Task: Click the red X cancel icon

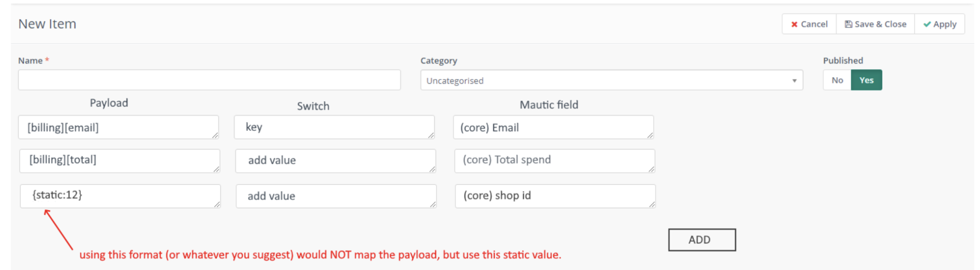Action: (795, 24)
